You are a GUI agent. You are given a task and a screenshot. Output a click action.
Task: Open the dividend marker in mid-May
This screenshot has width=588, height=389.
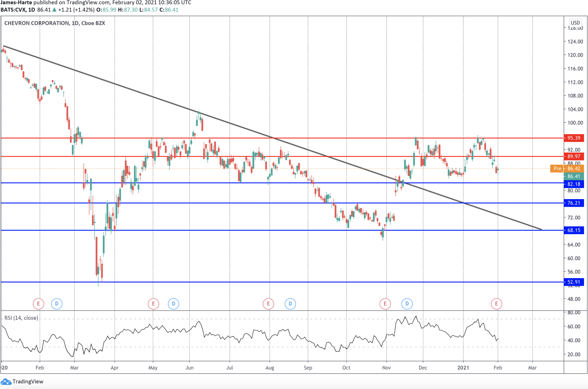tap(173, 304)
